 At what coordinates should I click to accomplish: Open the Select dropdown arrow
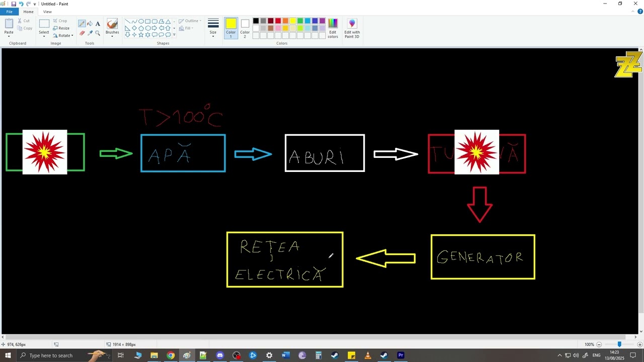pyautogui.click(x=44, y=36)
